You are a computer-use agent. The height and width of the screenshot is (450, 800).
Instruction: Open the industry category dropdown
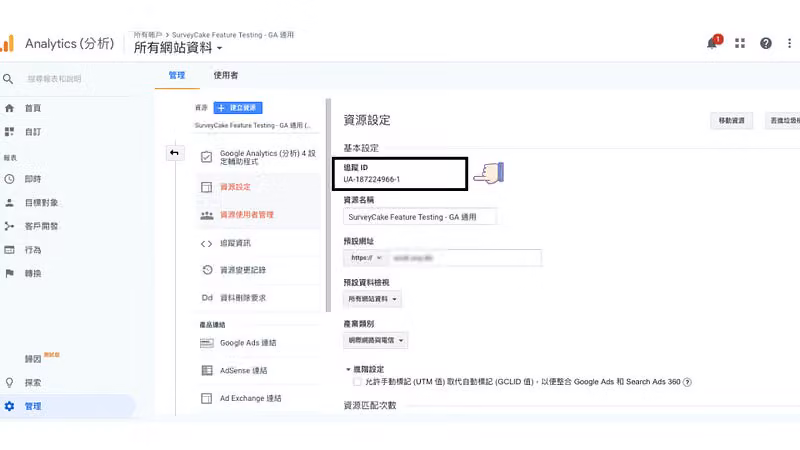[x=376, y=340]
